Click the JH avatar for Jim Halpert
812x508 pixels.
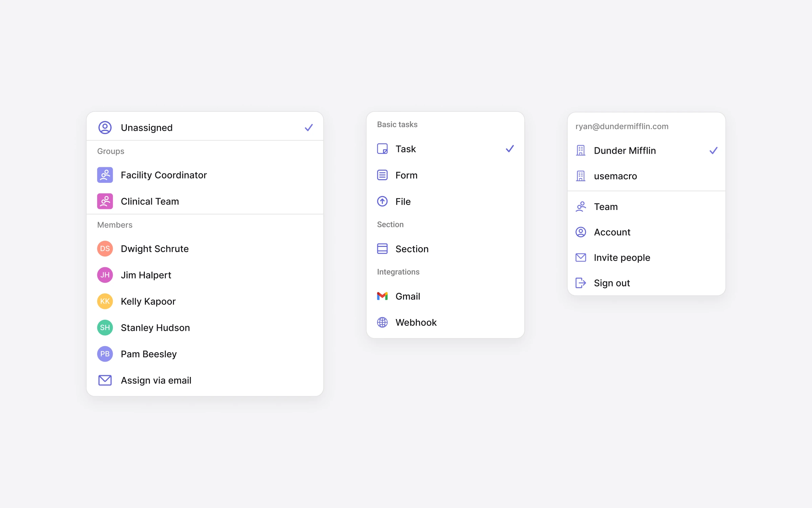pyautogui.click(x=105, y=275)
